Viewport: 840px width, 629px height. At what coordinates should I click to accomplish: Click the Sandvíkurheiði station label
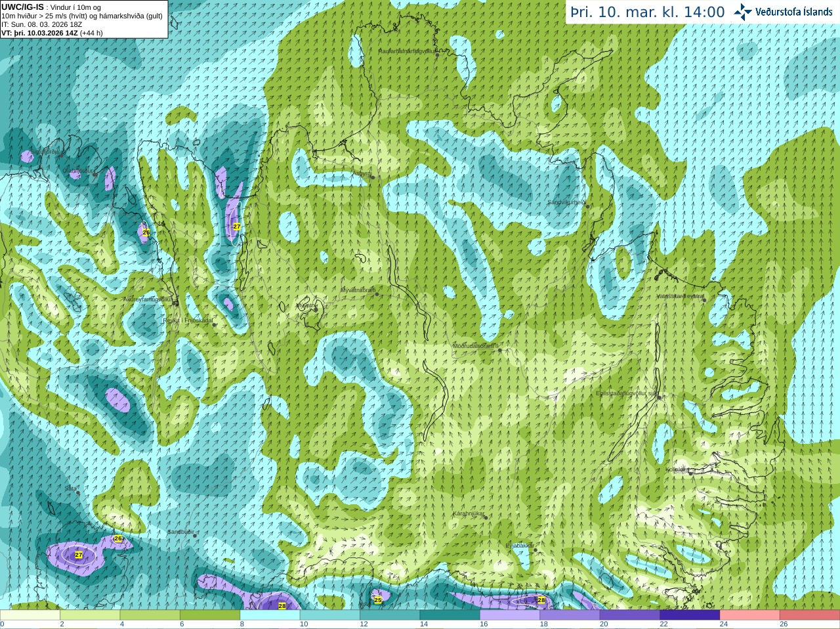coord(566,202)
